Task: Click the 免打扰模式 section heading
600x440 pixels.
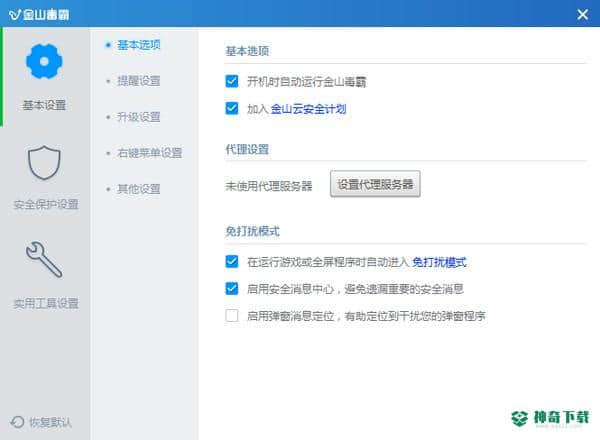Action: point(253,231)
